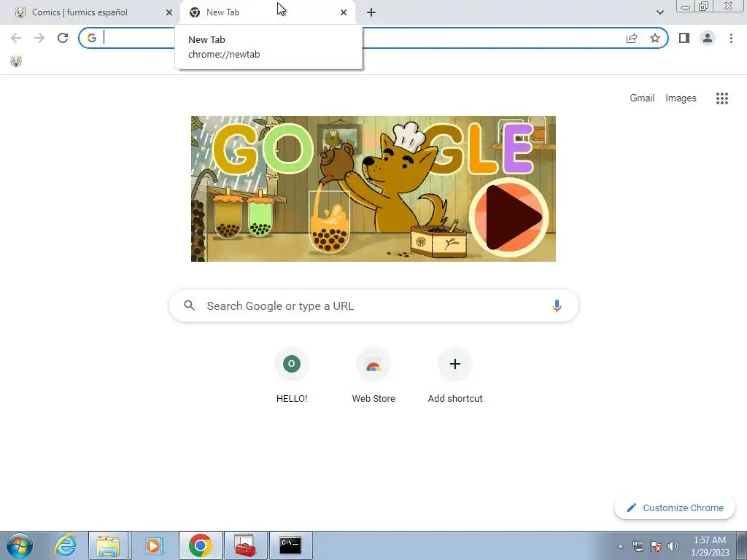This screenshot has height=560, width=747.
Task: Open the volume control in system tray
Action: [x=673, y=546]
